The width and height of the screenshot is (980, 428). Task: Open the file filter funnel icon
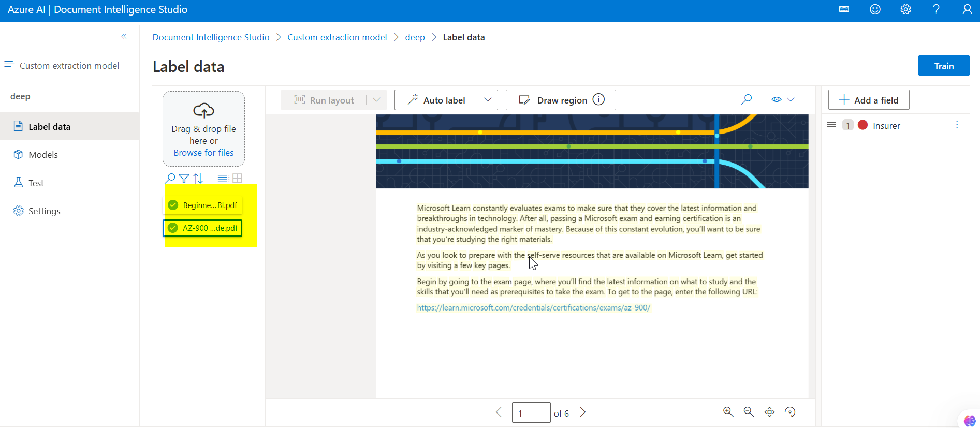(x=184, y=179)
